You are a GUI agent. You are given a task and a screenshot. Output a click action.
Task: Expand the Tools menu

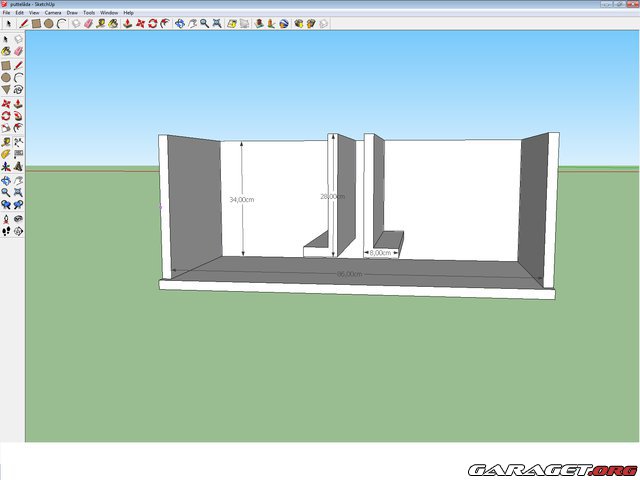coord(89,12)
